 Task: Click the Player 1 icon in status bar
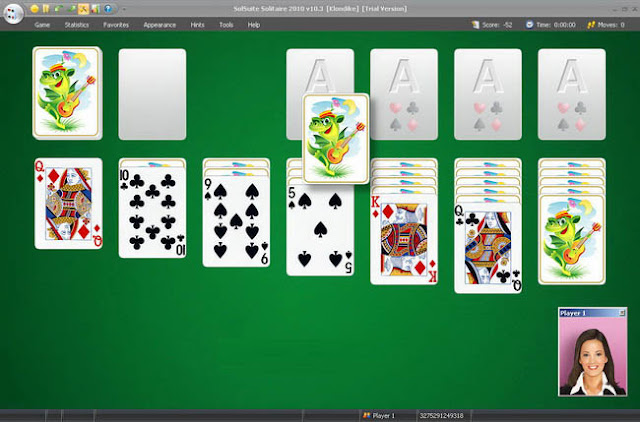tap(367, 415)
